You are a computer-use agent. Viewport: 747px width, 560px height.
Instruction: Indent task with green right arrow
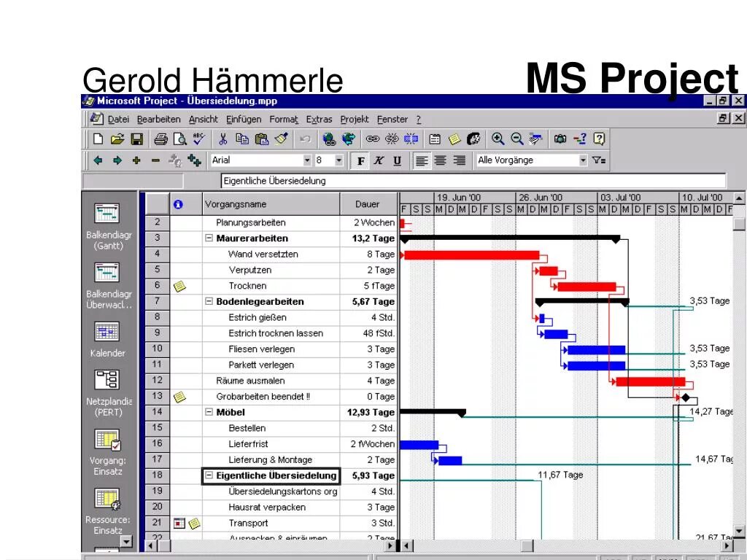[117, 160]
